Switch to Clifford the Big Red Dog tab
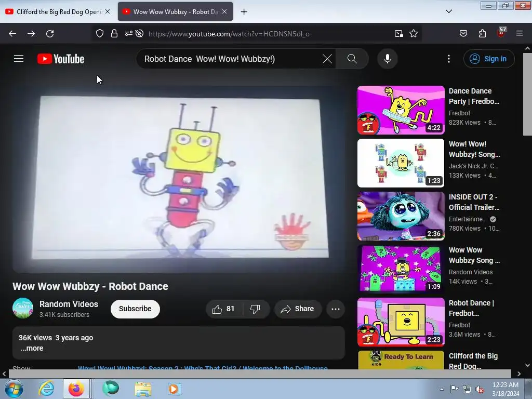The image size is (532, 399). click(x=59, y=12)
